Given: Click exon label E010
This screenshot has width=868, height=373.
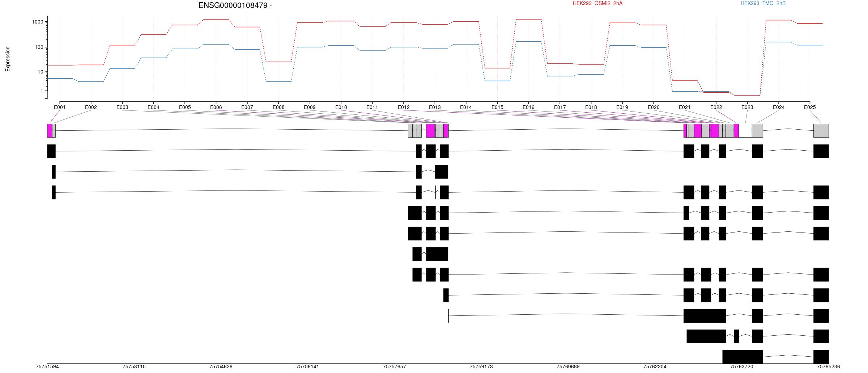Looking at the screenshot, I should coord(341,107).
